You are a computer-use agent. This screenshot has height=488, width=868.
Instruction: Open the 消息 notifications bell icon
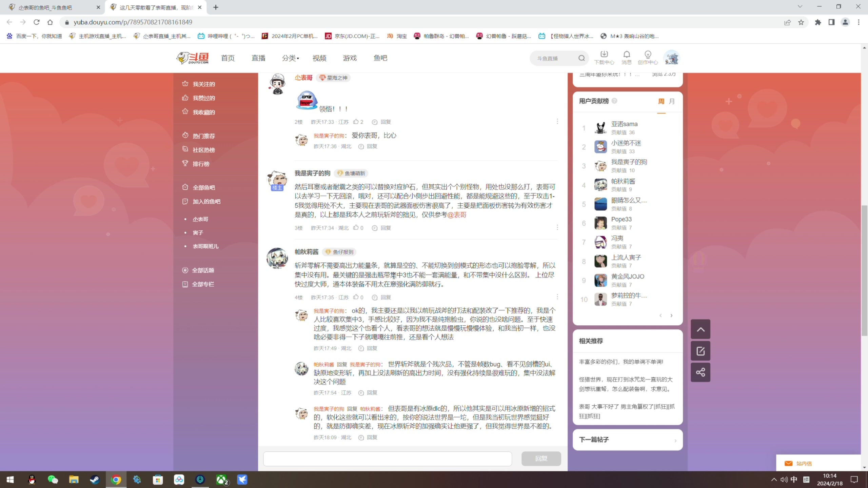626,57
